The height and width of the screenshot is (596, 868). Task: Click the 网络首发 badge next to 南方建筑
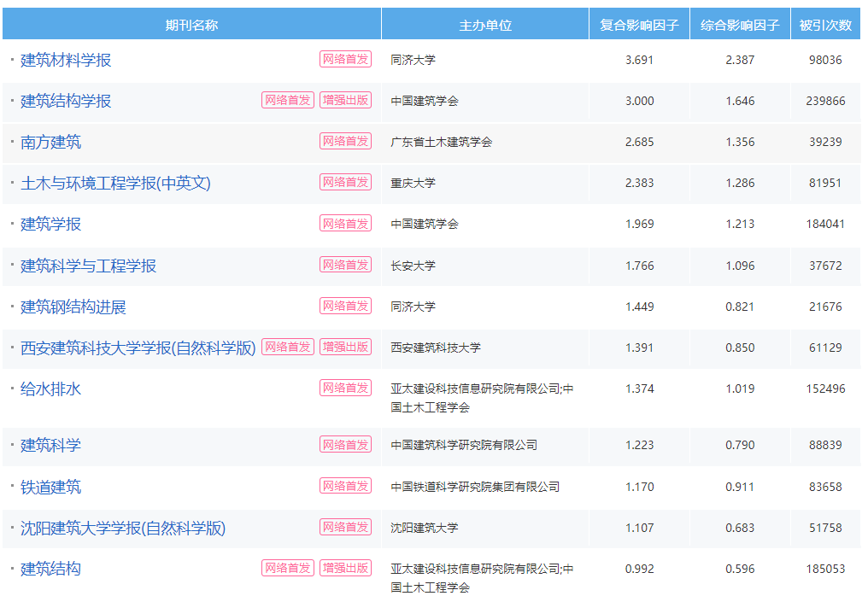pos(345,141)
